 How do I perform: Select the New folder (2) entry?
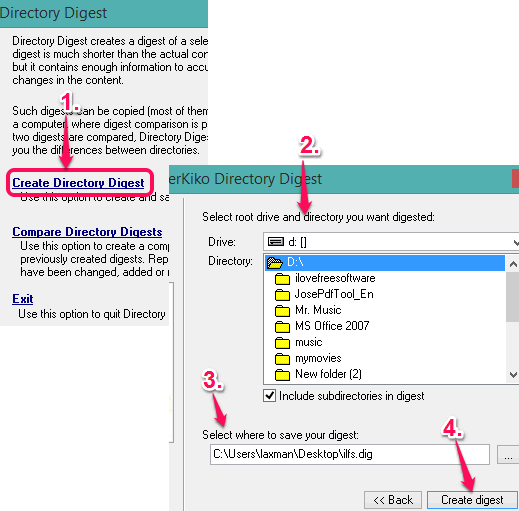pos(328,374)
